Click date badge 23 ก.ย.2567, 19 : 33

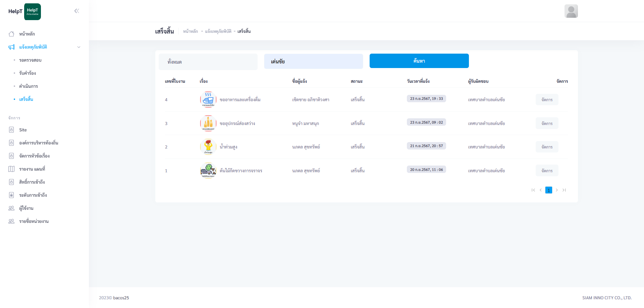[426, 99]
